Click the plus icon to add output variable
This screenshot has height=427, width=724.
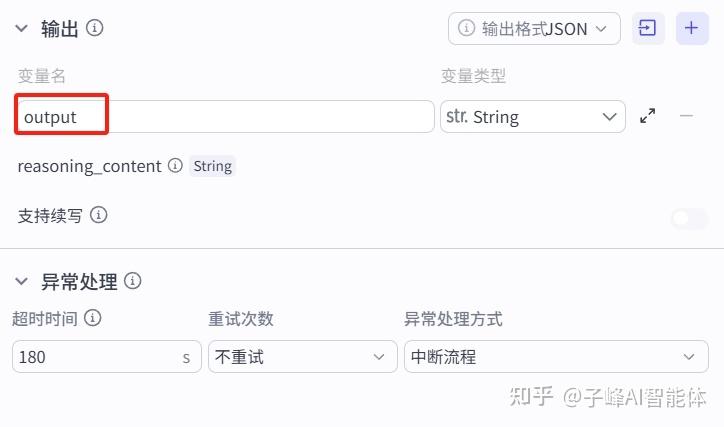click(x=691, y=28)
